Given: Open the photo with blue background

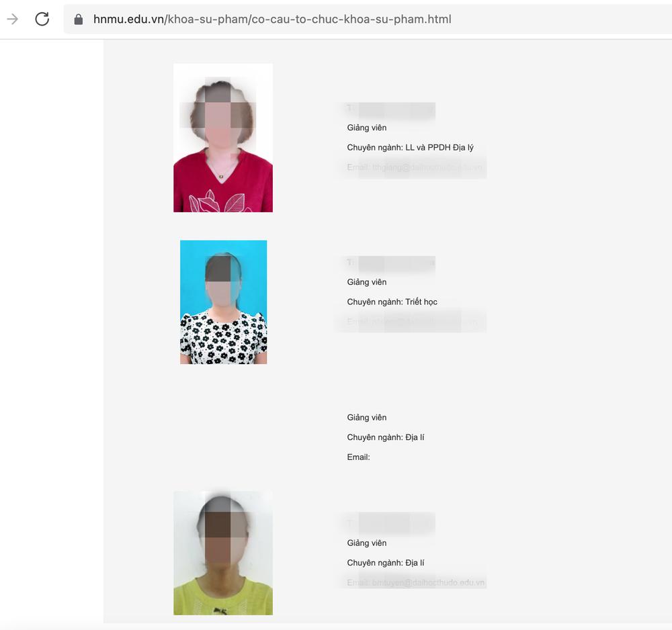Looking at the screenshot, I should point(223,302).
